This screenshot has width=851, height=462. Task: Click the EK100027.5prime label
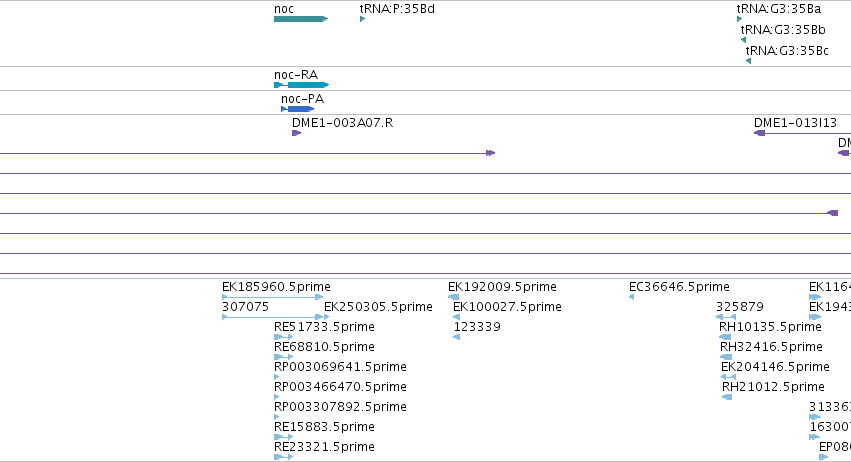507,307
